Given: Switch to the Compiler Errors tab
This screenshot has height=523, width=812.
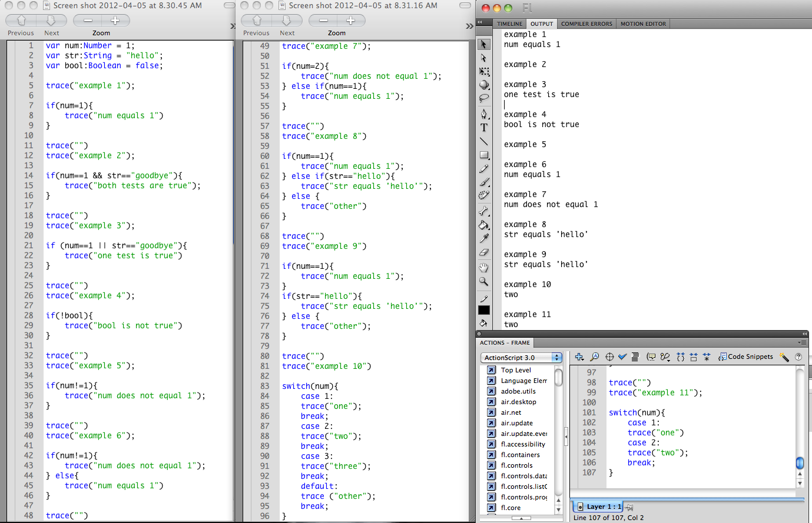Looking at the screenshot, I should click(x=586, y=24).
